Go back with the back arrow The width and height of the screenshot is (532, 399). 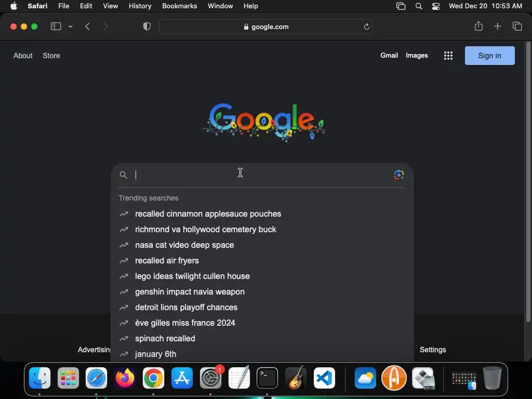point(87,26)
